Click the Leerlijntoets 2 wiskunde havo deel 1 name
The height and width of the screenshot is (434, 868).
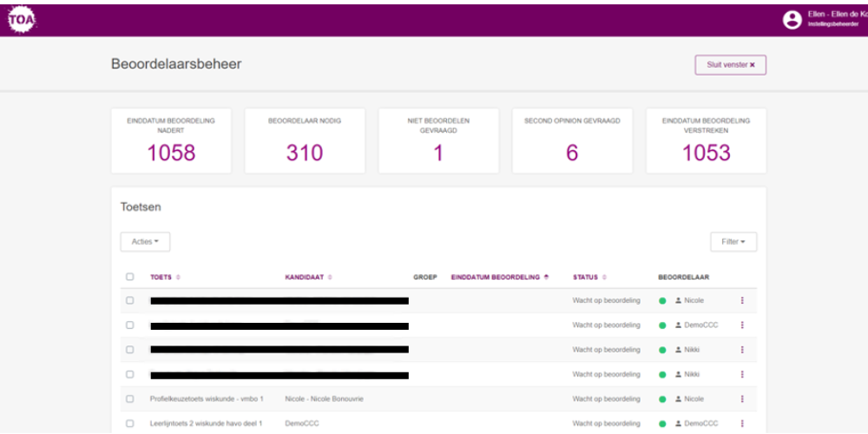206,424
